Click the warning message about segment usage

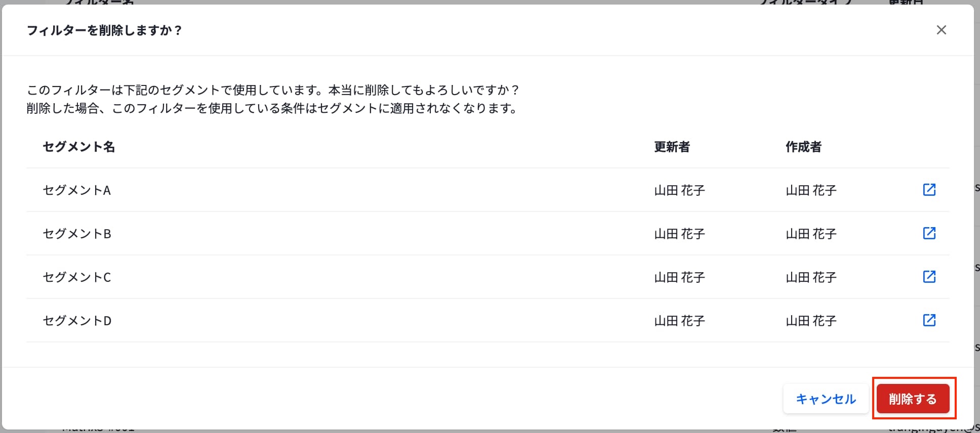273,99
